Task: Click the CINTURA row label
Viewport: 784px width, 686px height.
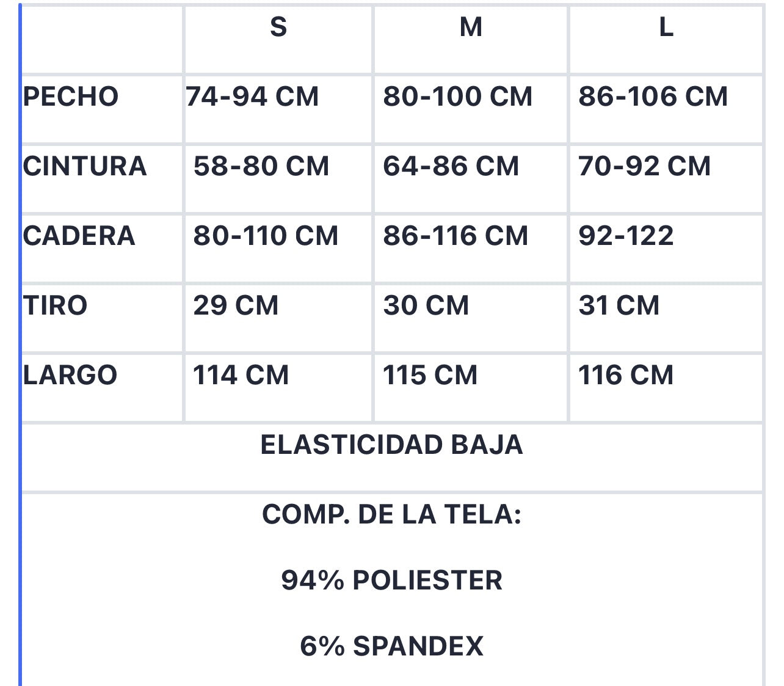Action: pos(85,166)
